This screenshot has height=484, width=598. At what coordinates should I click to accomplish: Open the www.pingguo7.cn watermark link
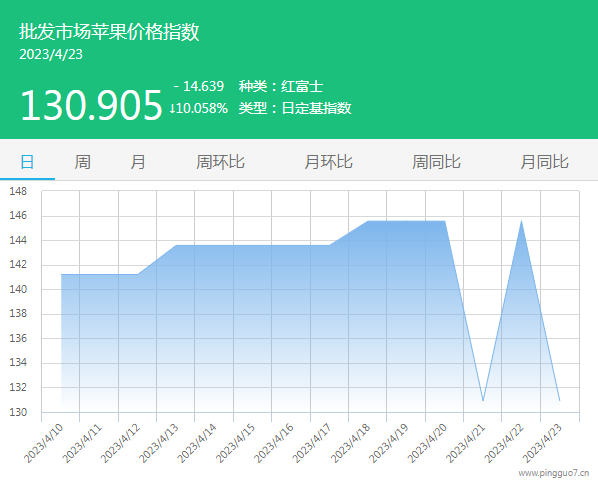(x=554, y=473)
